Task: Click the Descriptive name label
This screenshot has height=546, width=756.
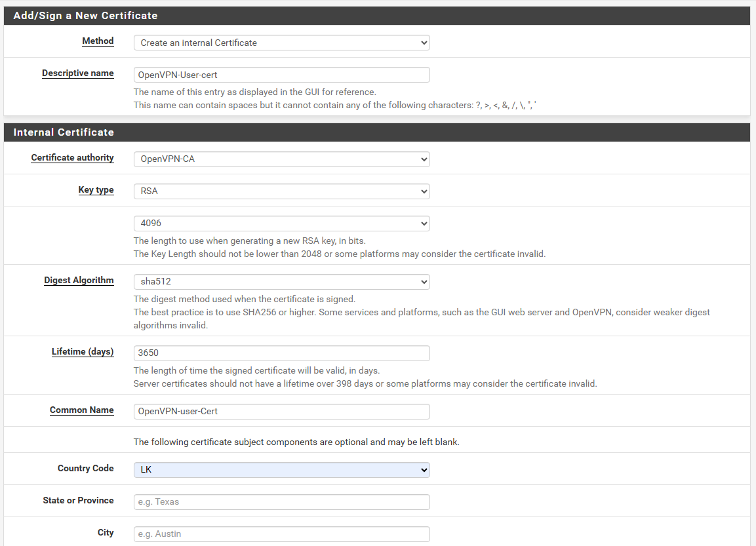Action: click(x=77, y=73)
